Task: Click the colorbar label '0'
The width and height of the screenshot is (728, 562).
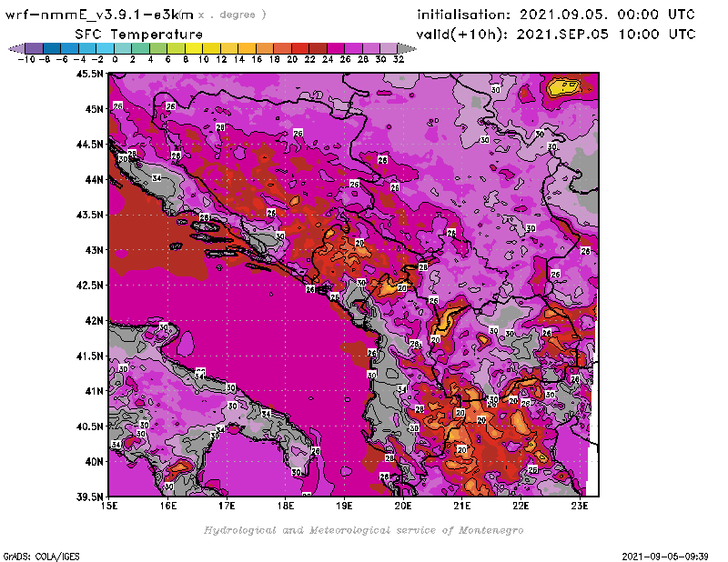Action: 115,59
